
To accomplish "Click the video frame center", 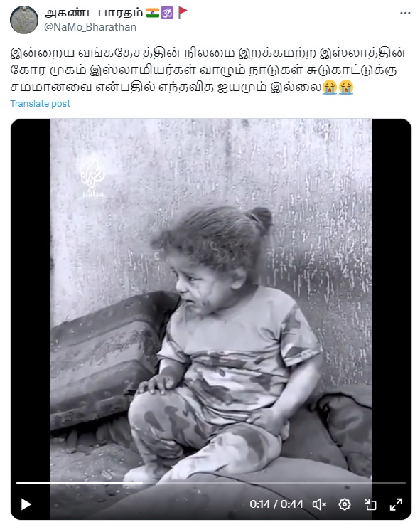I will click(211, 319).
